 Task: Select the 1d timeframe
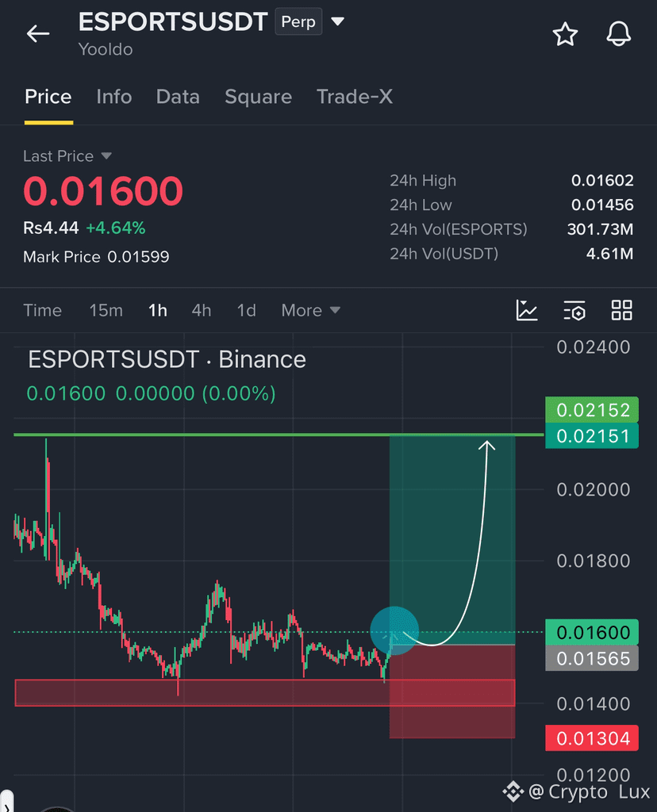click(246, 310)
